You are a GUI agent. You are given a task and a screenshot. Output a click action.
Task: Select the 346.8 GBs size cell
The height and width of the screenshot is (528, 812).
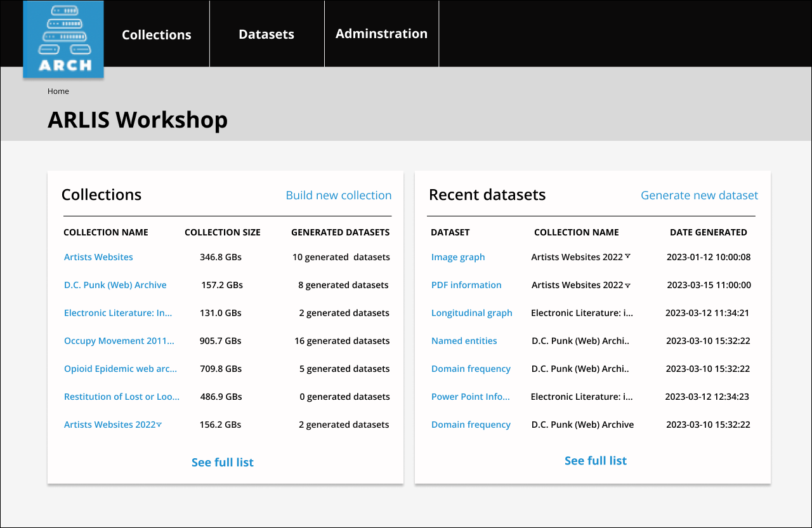221,257
